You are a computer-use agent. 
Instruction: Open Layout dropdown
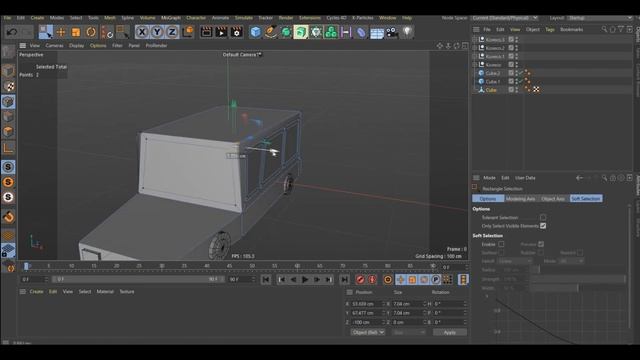[600, 18]
